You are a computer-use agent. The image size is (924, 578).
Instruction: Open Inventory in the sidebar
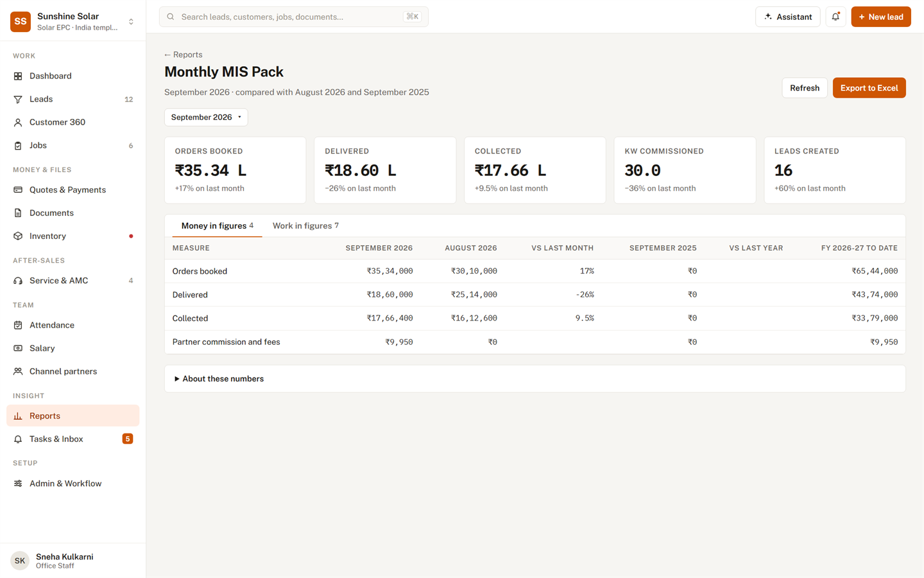click(73, 236)
